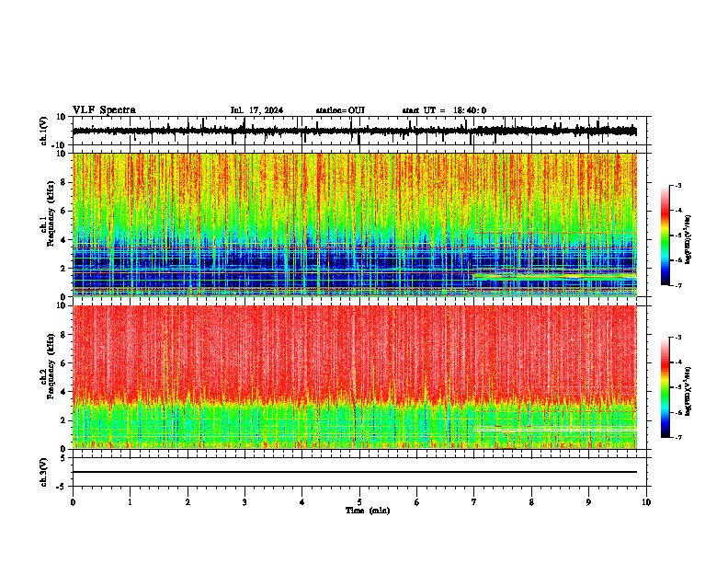The height and width of the screenshot is (563, 728).
Task: Click the "4" kHz tick on ch.2 spectrogram
Action: click(x=64, y=392)
